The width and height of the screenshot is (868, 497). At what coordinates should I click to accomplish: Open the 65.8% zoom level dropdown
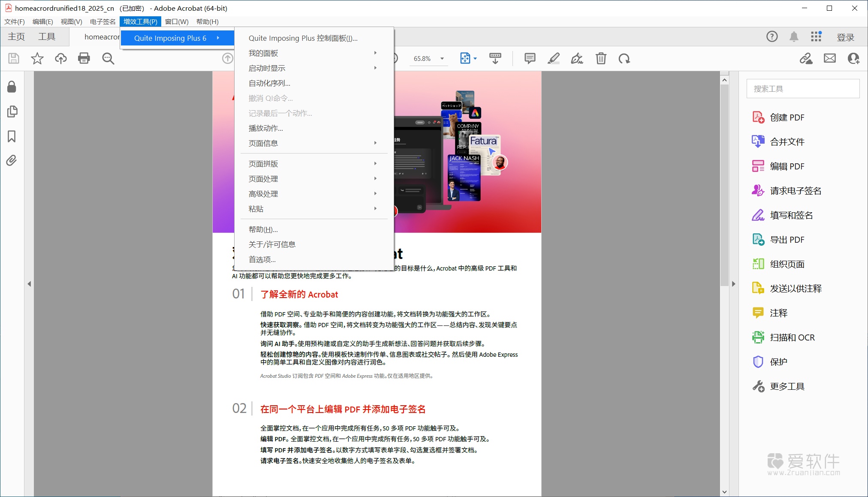tap(428, 58)
